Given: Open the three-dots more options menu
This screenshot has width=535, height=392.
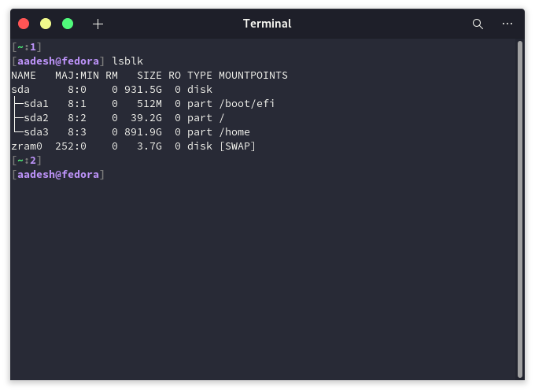Looking at the screenshot, I should (x=507, y=24).
